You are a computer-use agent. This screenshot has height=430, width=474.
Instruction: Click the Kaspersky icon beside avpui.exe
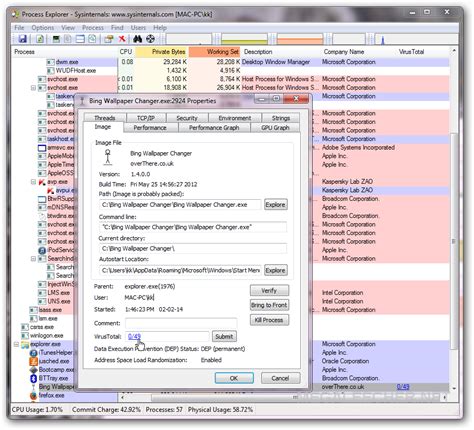(50, 191)
